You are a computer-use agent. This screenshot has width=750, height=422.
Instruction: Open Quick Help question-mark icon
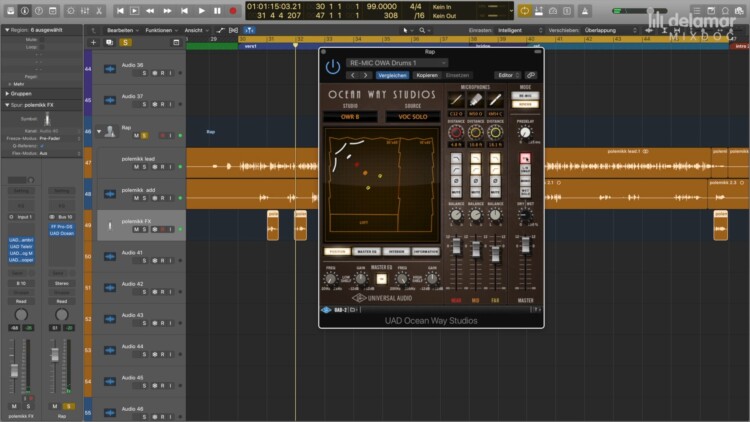click(39, 11)
